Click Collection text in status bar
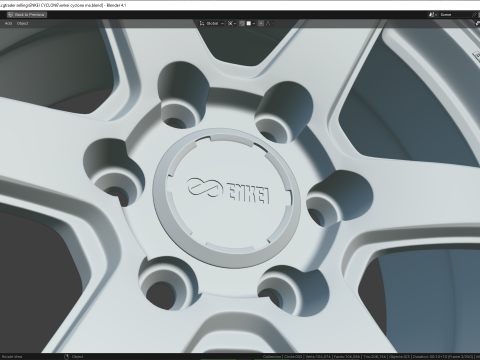Screen dimensions: 480x360 point(272,357)
